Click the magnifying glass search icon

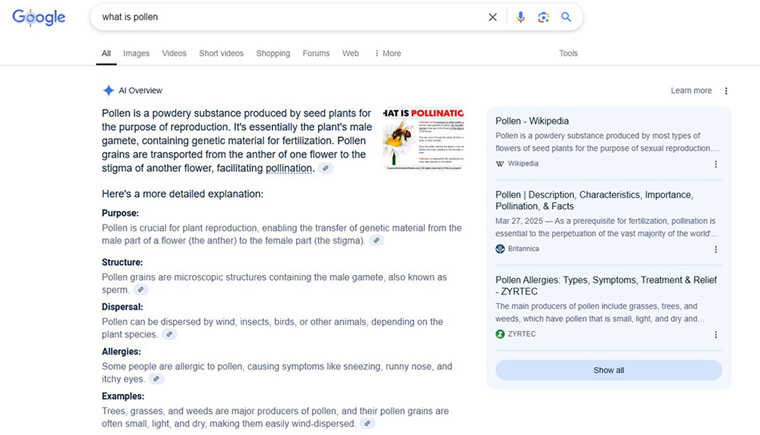click(x=566, y=17)
